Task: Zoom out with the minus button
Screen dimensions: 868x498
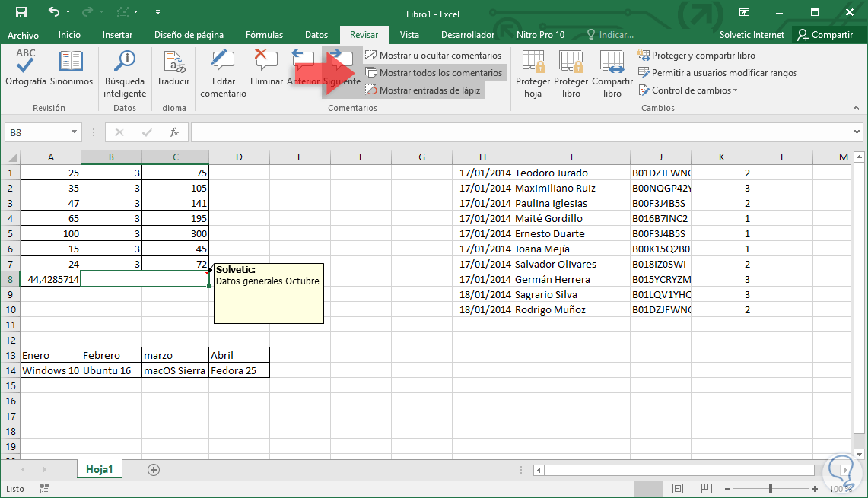Action: (727, 489)
